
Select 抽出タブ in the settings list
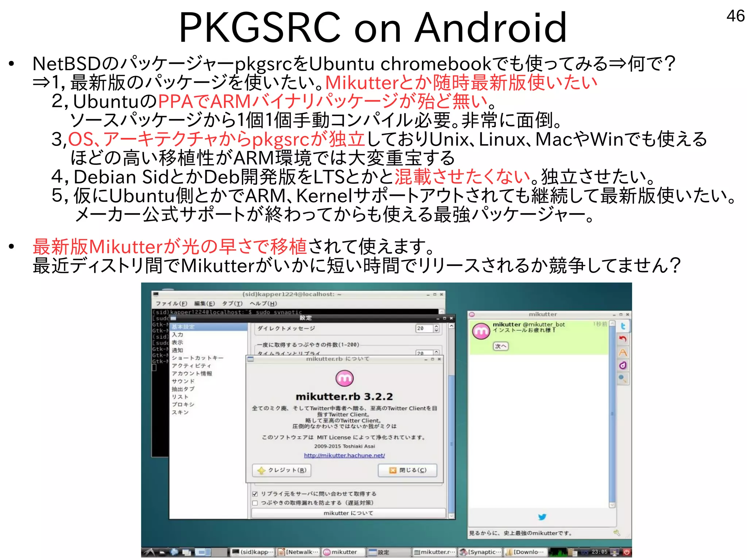pyautogui.click(x=209, y=389)
